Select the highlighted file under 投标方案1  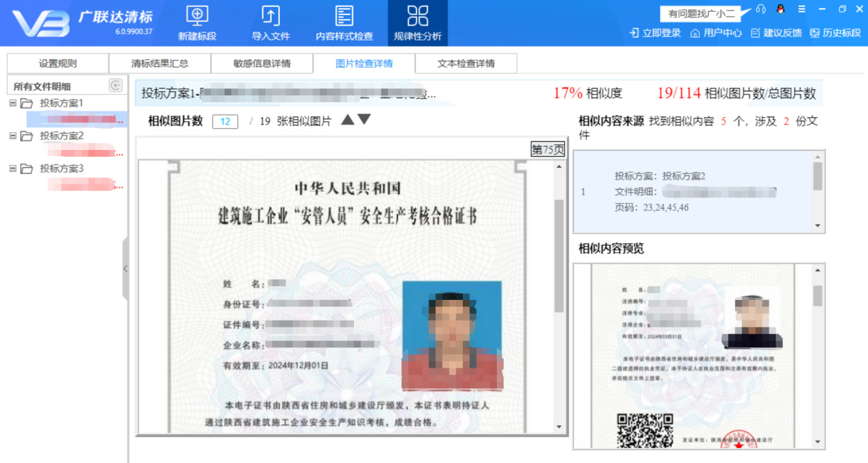click(75, 118)
